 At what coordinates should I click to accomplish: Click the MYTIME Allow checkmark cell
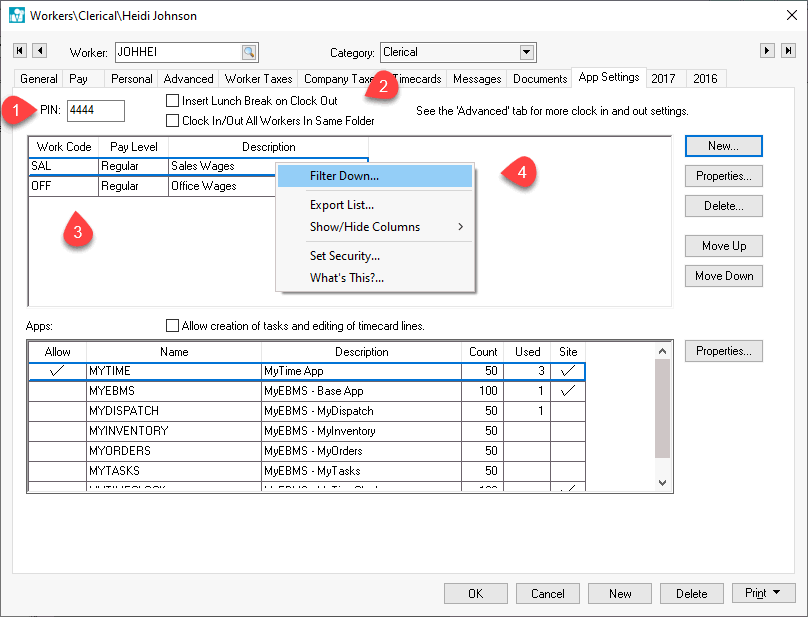[58, 371]
